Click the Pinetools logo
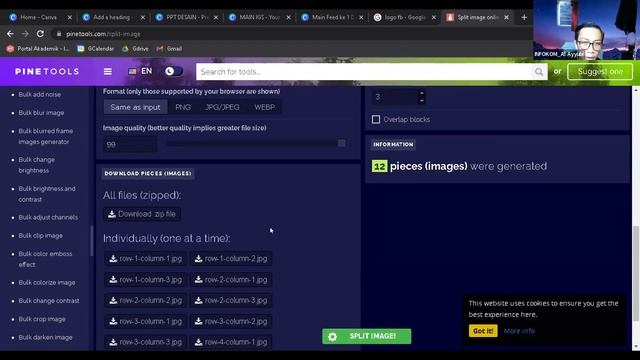The width and height of the screenshot is (640, 360). [x=47, y=71]
